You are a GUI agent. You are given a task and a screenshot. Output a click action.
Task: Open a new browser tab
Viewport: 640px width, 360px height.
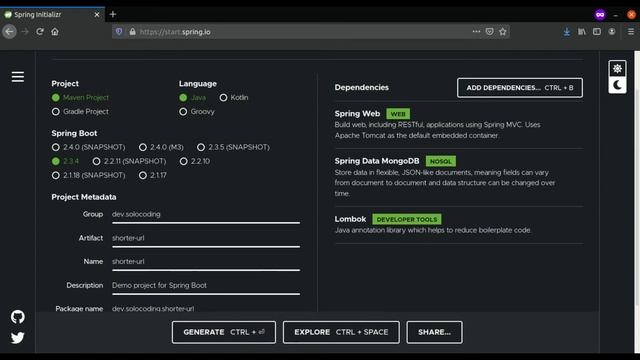coord(113,15)
